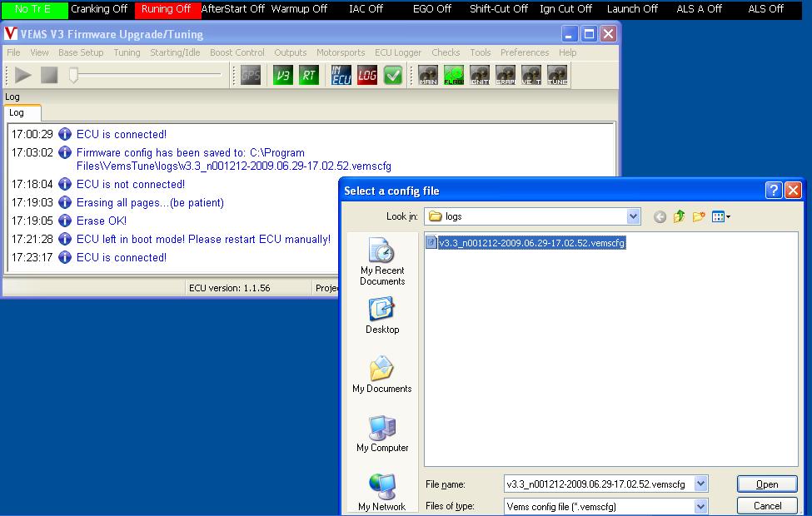Image resolution: width=812 pixels, height=516 pixels.
Task: Open the TUNE gauge group icon
Action: click(557, 76)
